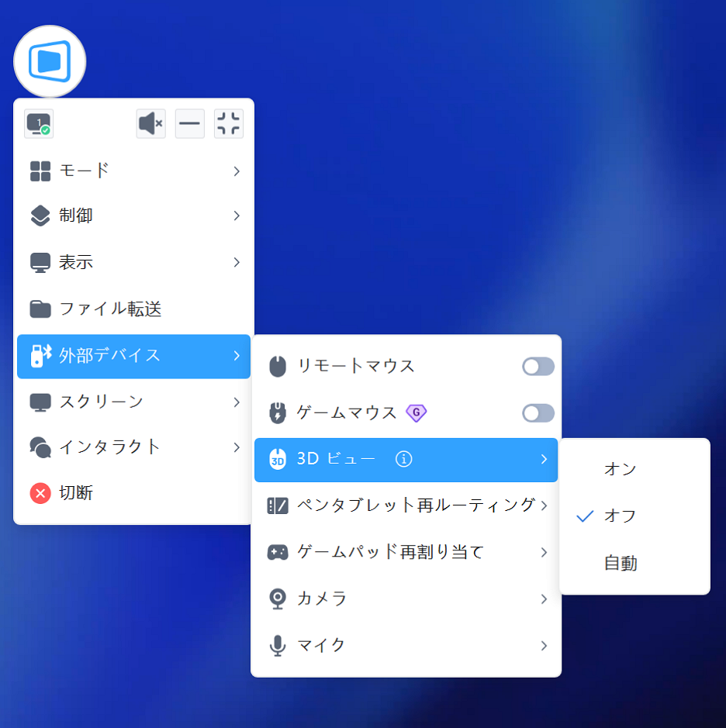The width and height of the screenshot is (726, 728).
Task: Click the floating remote desktop logo button
Action: click(50, 61)
